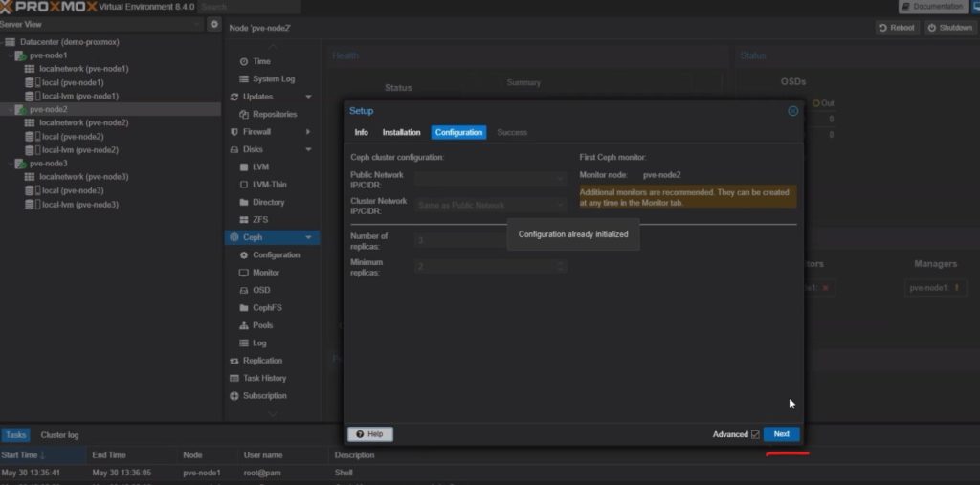Click the Ceph Configuration gear icon

[x=244, y=255]
